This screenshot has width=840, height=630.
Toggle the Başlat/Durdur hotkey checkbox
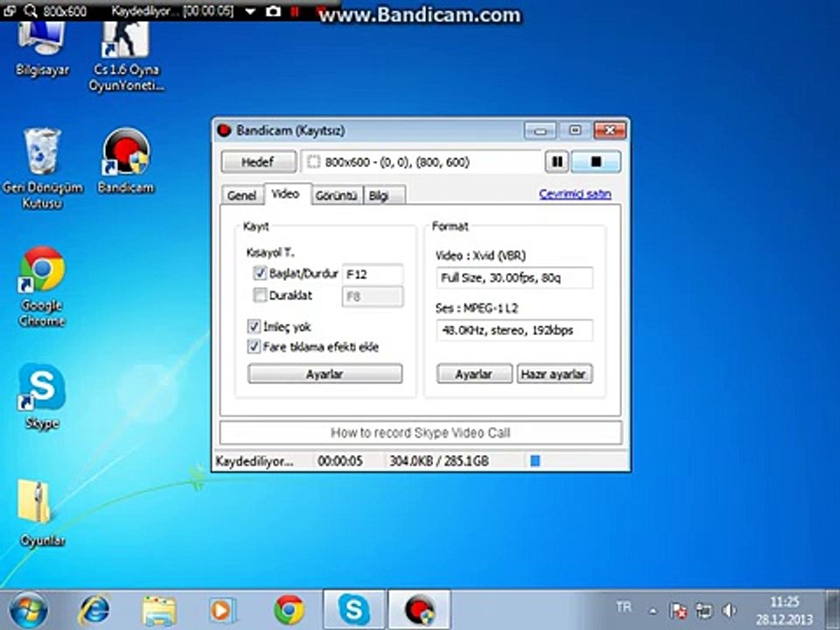[260, 273]
